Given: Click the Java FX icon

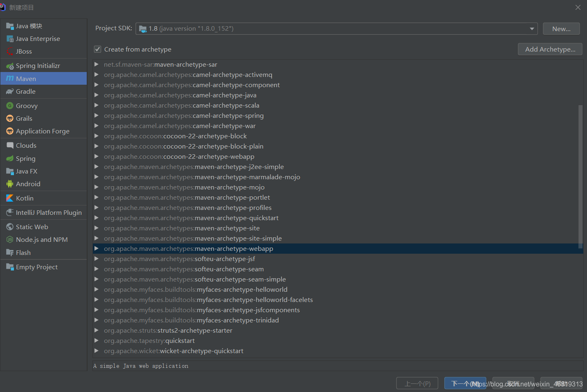Looking at the screenshot, I should click(x=10, y=171).
